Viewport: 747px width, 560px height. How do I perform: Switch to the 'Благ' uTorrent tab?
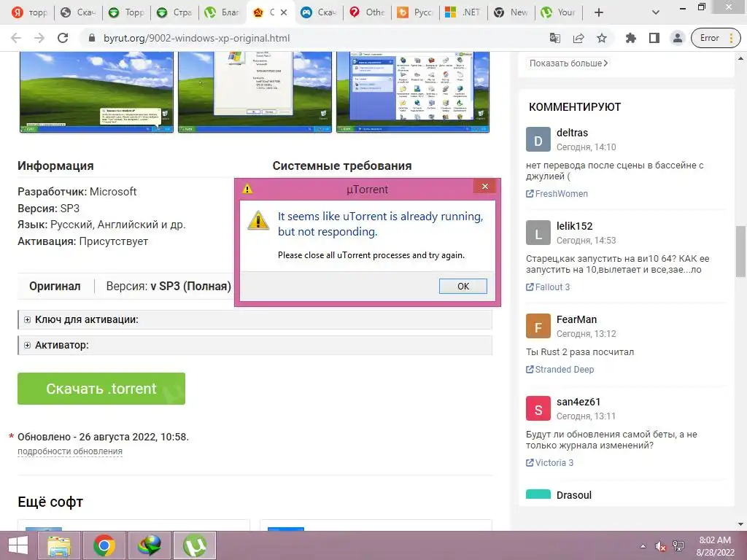click(222, 12)
